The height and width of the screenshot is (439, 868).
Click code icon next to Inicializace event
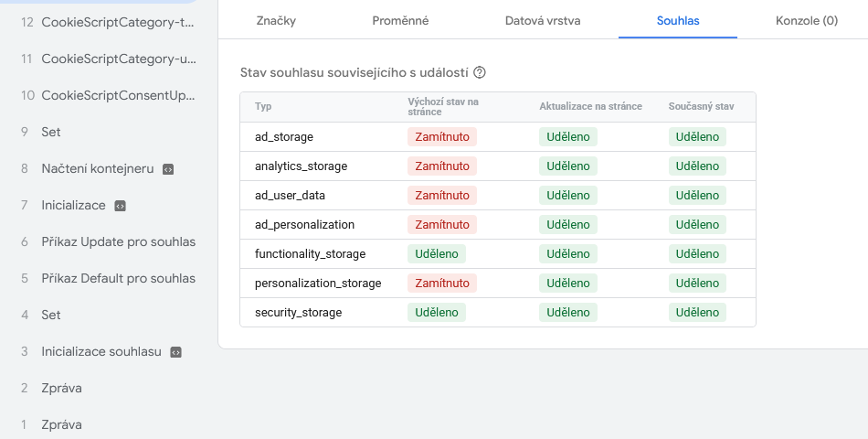120,206
